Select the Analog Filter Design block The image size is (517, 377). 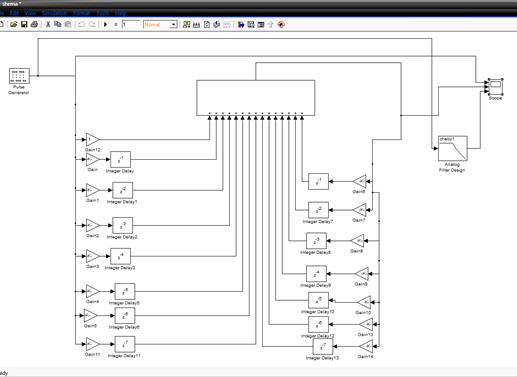pyautogui.click(x=453, y=148)
